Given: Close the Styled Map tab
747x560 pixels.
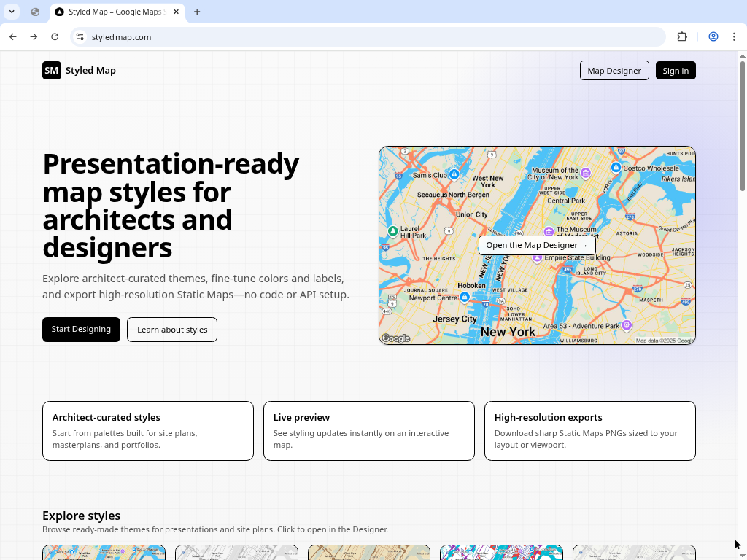Looking at the screenshot, I should 177,12.
